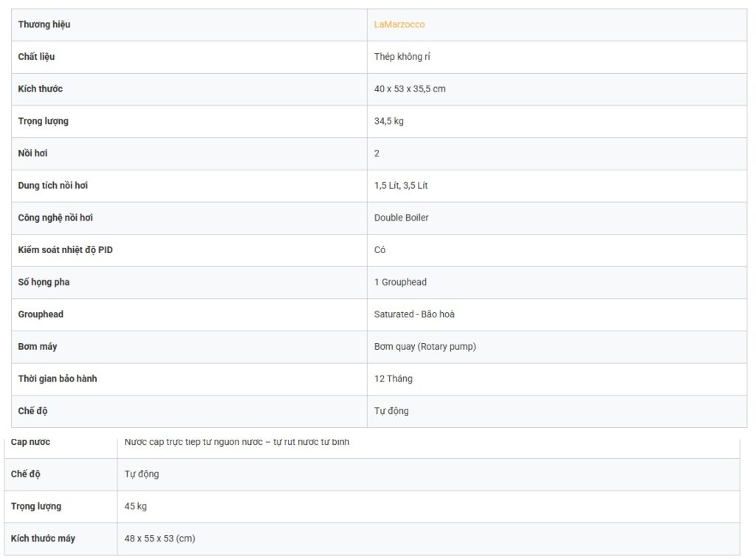
Task: Select the "45 kg" weight value
Action: [x=136, y=506]
